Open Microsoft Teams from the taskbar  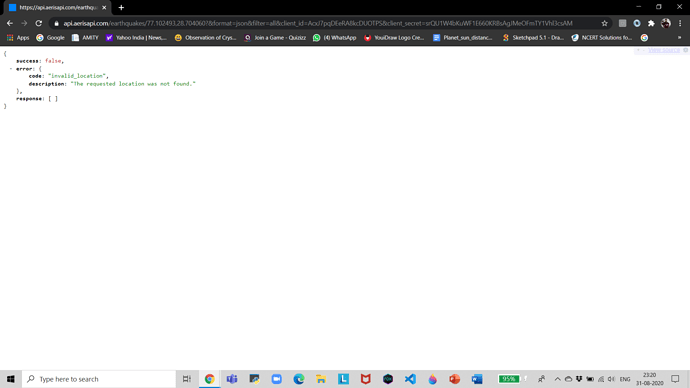[x=232, y=379]
